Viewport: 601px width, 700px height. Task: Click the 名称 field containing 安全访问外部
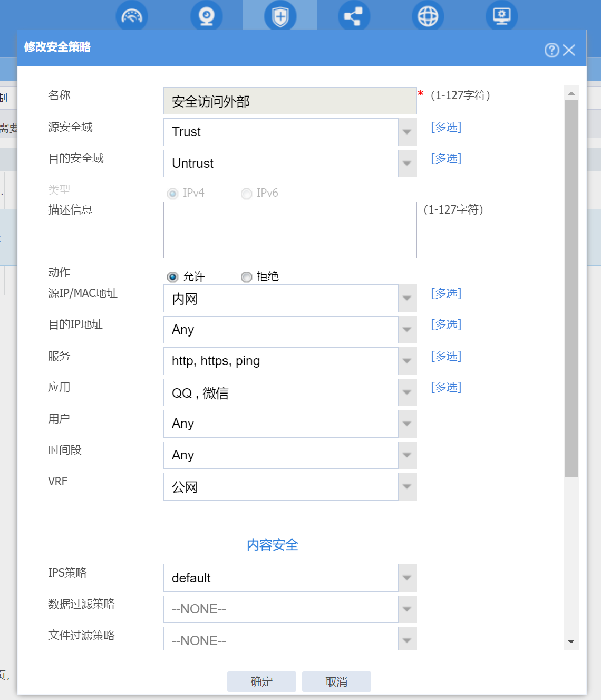coord(290,101)
